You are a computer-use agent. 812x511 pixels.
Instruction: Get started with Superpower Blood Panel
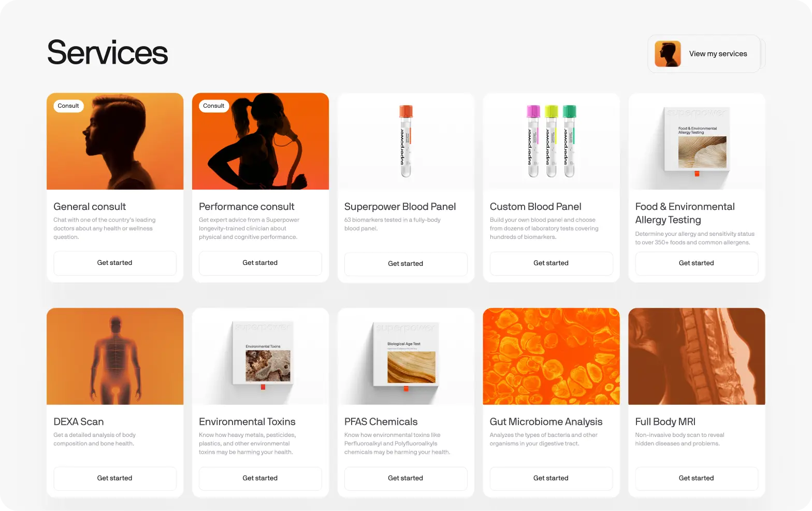point(406,264)
